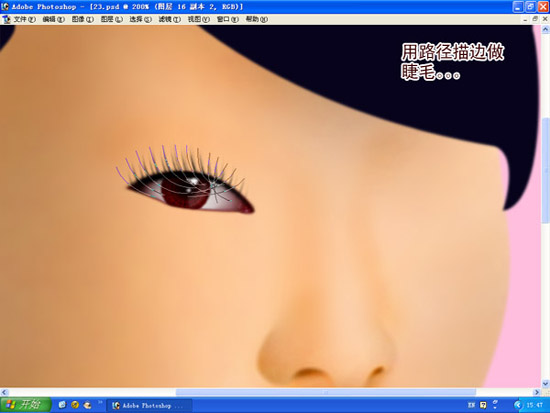Click the Photoshop icon in the title bar
The width and height of the screenshot is (550, 413).
pyautogui.click(x=5, y=6)
